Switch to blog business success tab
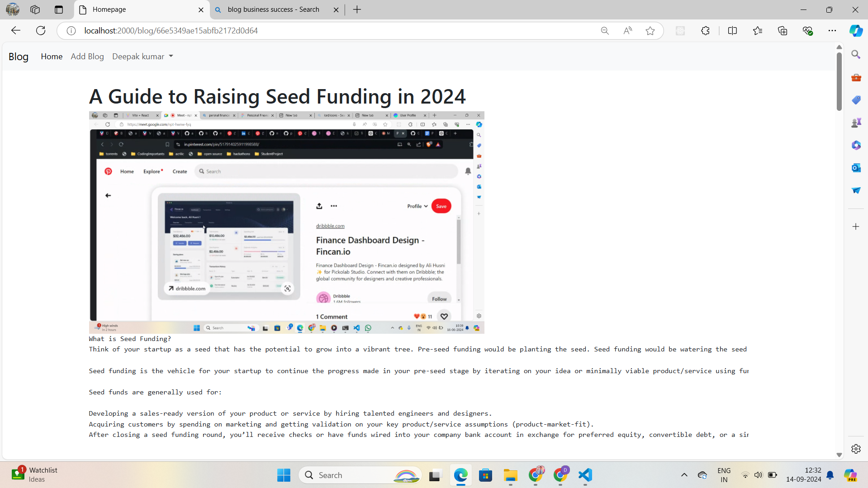This screenshot has width=868, height=488. click(x=273, y=9)
